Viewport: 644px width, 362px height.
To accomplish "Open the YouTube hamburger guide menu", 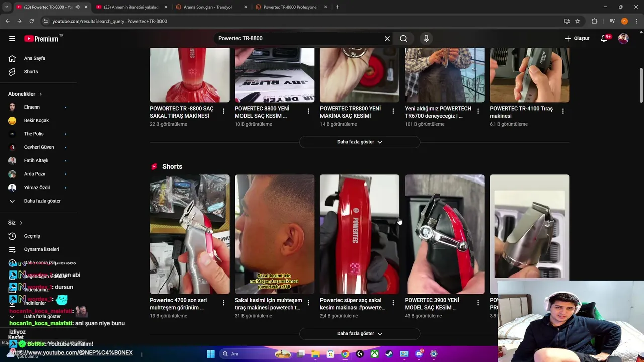I will coord(12,38).
